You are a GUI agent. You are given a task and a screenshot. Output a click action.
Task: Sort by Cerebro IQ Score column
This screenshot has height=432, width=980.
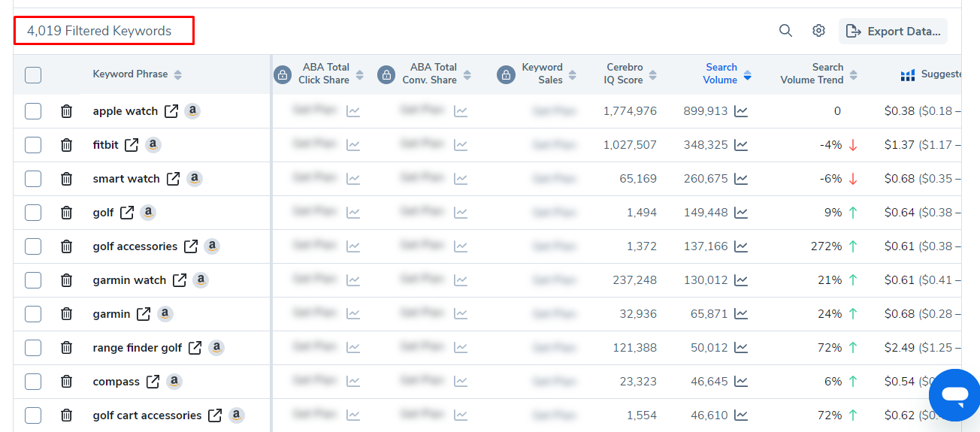point(652,75)
